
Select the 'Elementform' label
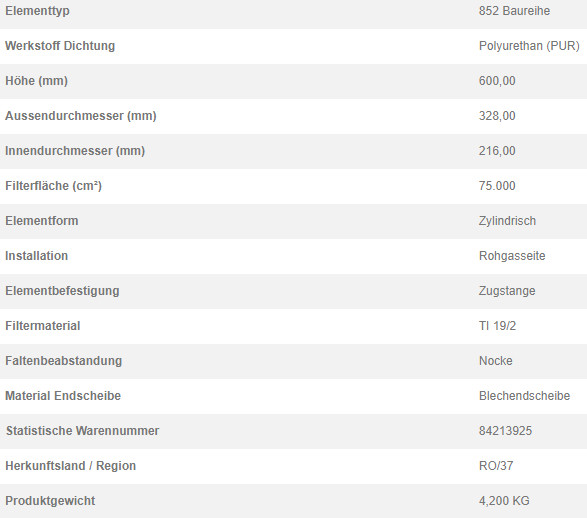coord(42,221)
